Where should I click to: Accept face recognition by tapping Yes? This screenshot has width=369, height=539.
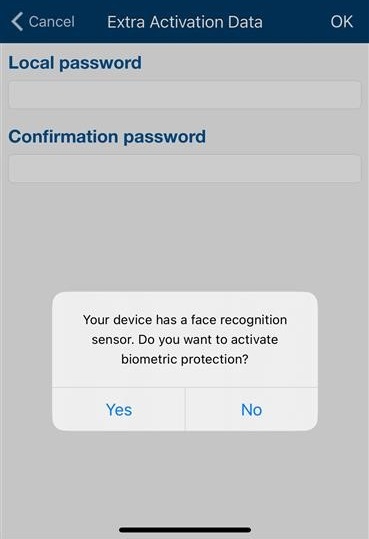(119, 409)
